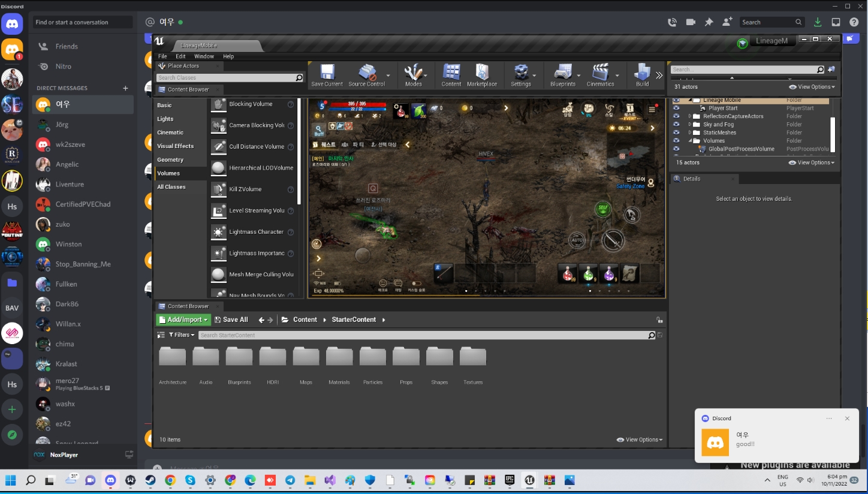This screenshot has height=494, width=868.
Task: Select the Visual Effects category
Action: coord(176,146)
